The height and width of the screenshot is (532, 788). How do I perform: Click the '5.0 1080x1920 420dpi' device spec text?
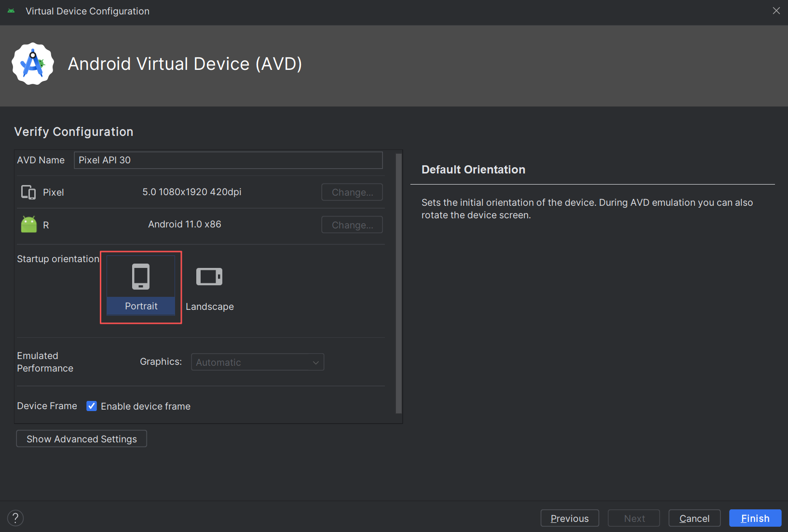click(192, 192)
